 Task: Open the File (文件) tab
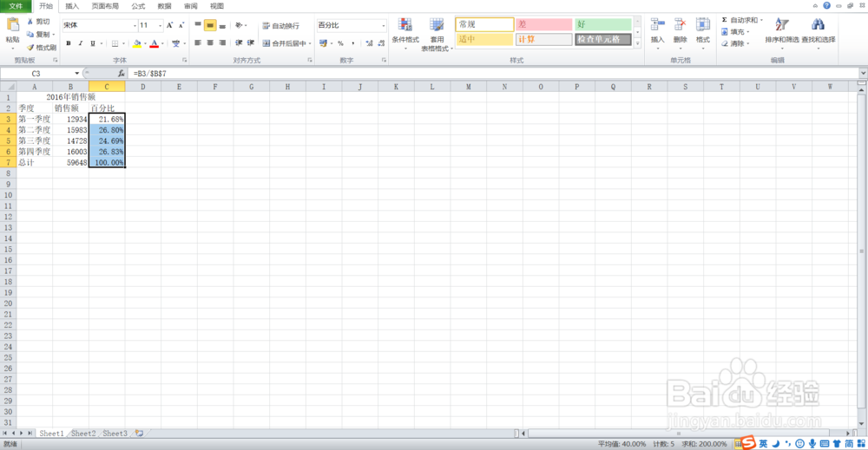[16, 6]
